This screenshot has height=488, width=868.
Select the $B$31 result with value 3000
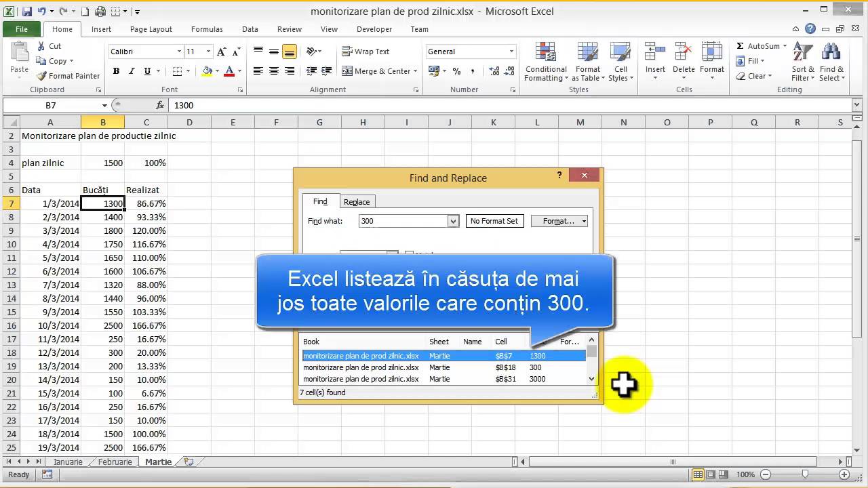pyautogui.click(x=443, y=379)
